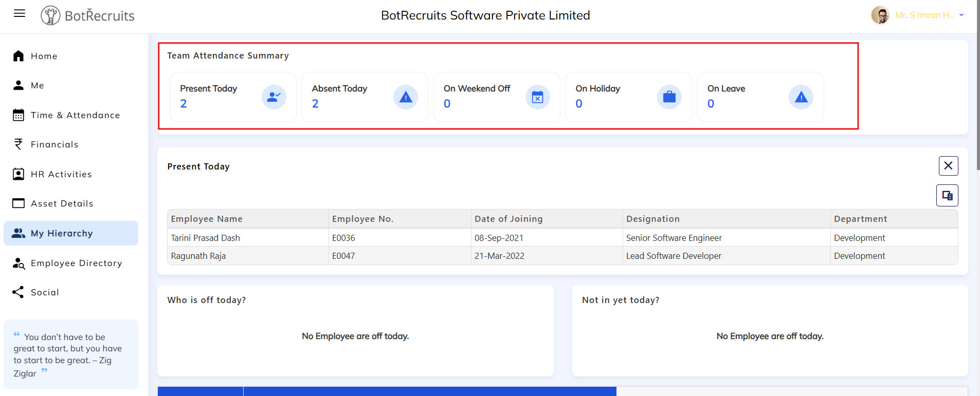This screenshot has width=980, height=396.
Task: Close the Present Today panel
Action: tap(948, 165)
